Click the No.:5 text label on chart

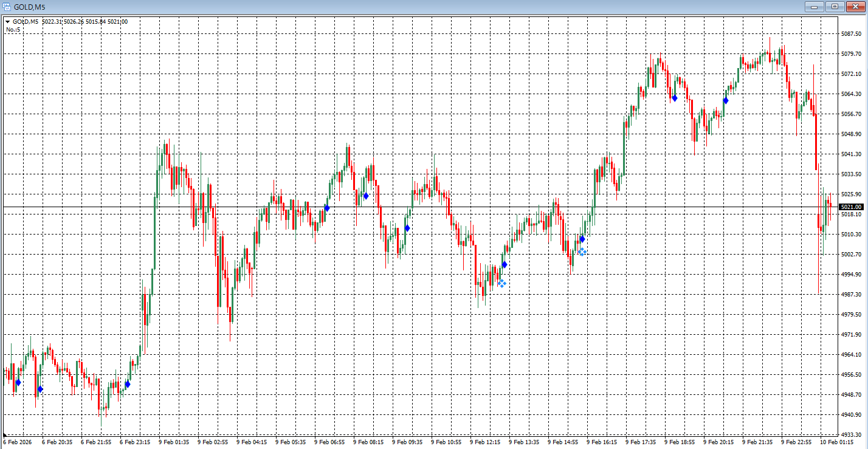13,29
